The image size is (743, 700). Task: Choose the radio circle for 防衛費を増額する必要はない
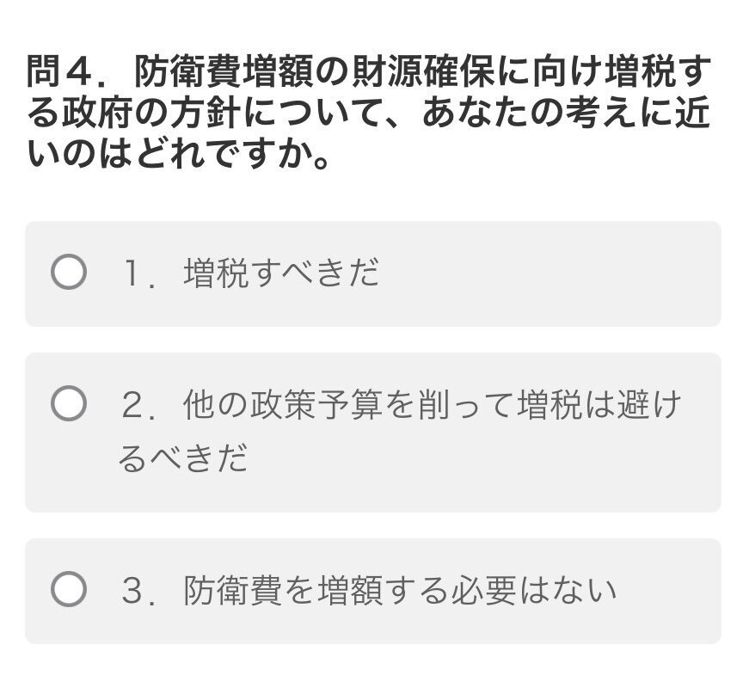(69, 589)
